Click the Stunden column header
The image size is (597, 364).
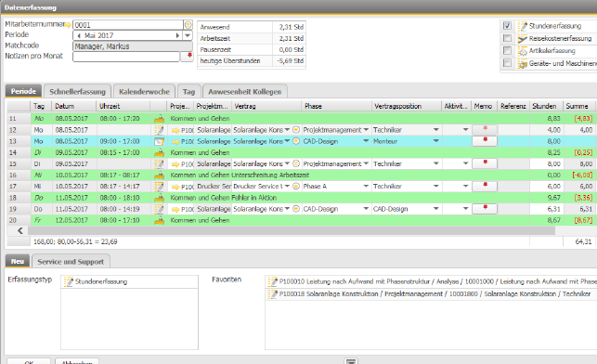click(x=546, y=106)
